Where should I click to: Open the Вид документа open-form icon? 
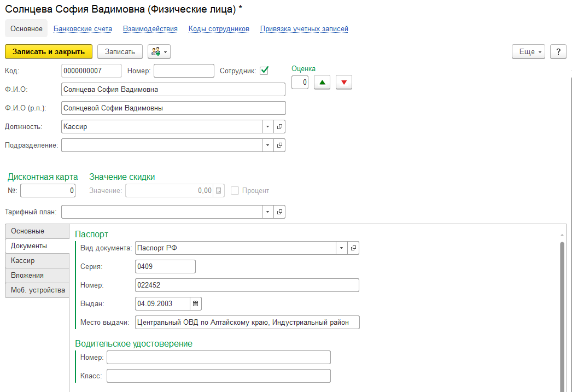tap(353, 248)
